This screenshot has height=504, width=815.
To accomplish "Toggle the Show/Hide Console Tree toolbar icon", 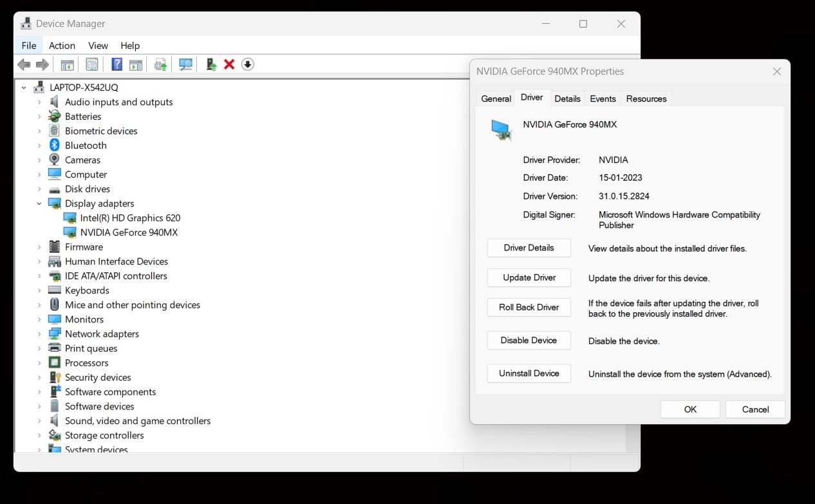I will click(67, 64).
